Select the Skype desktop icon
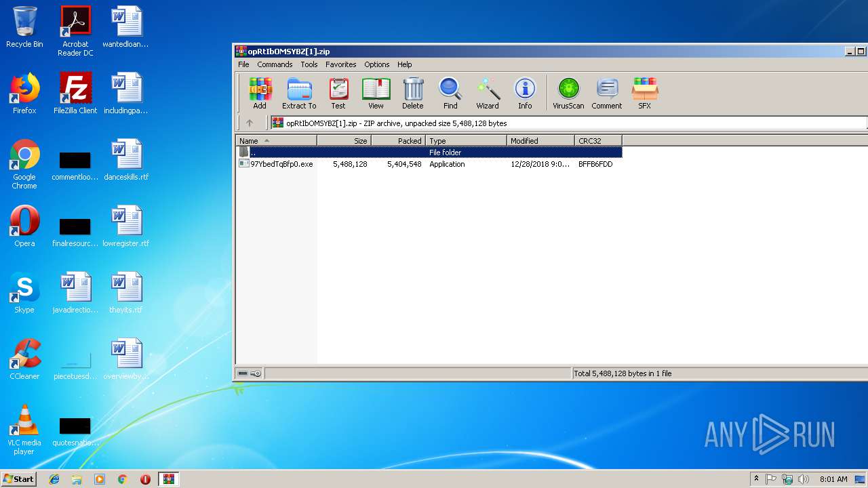Viewport: 868px width, 488px height. 24,293
